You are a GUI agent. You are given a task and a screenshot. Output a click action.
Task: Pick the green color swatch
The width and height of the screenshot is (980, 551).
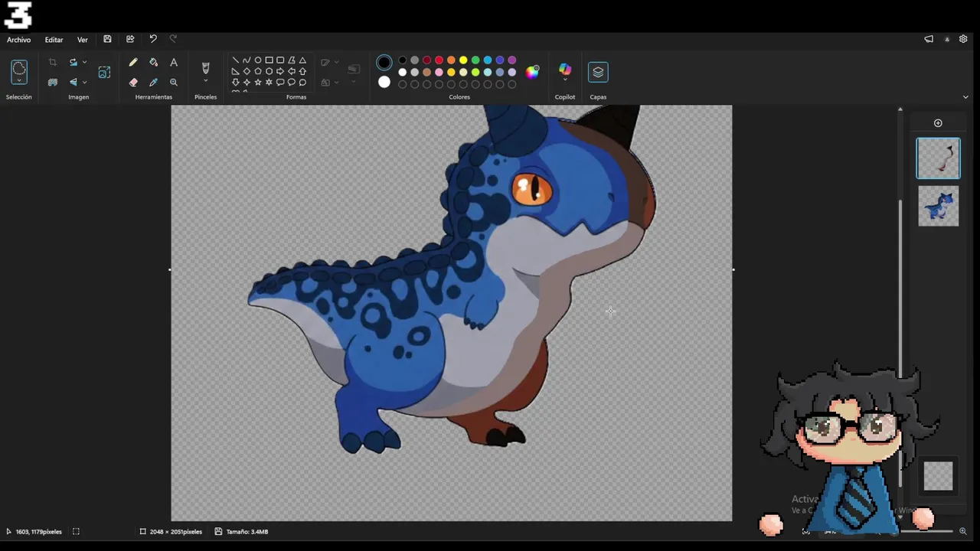(x=475, y=60)
